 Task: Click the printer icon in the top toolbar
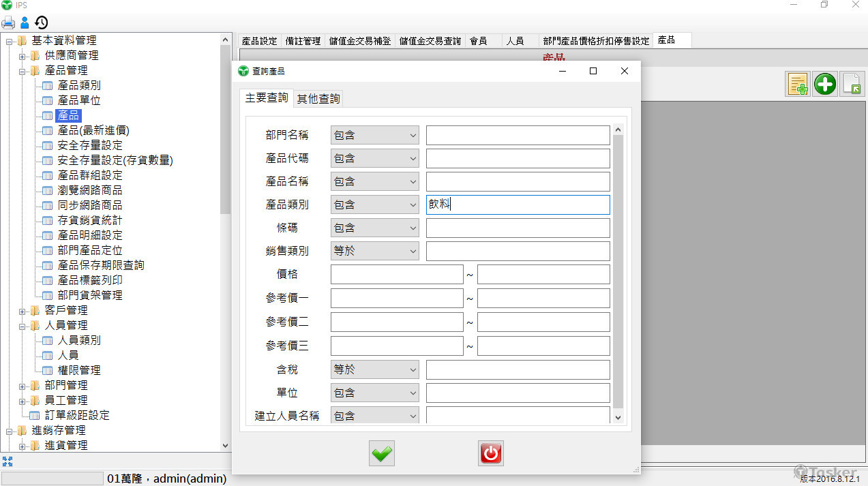coord(8,22)
